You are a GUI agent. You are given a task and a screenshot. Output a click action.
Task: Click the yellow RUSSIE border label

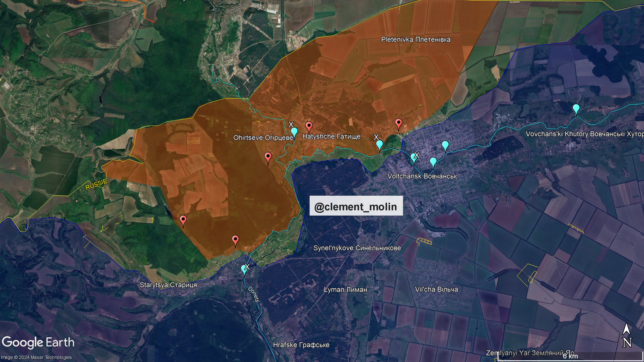point(96,184)
